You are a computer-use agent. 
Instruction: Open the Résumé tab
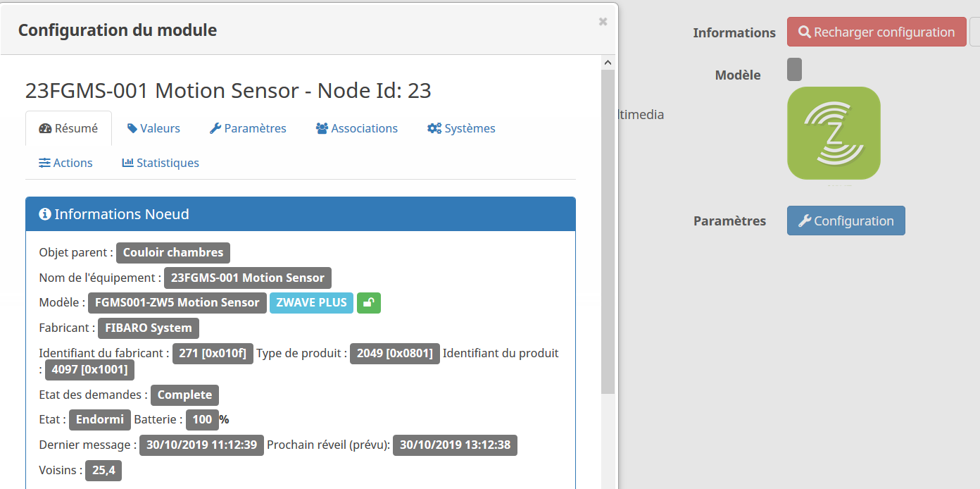(x=68, y=128)
